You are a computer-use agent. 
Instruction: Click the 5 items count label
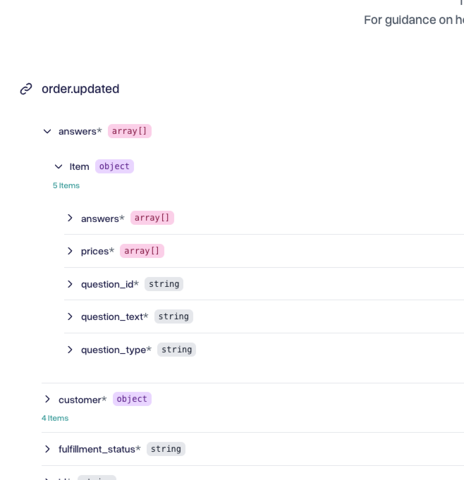coord(66,186)
